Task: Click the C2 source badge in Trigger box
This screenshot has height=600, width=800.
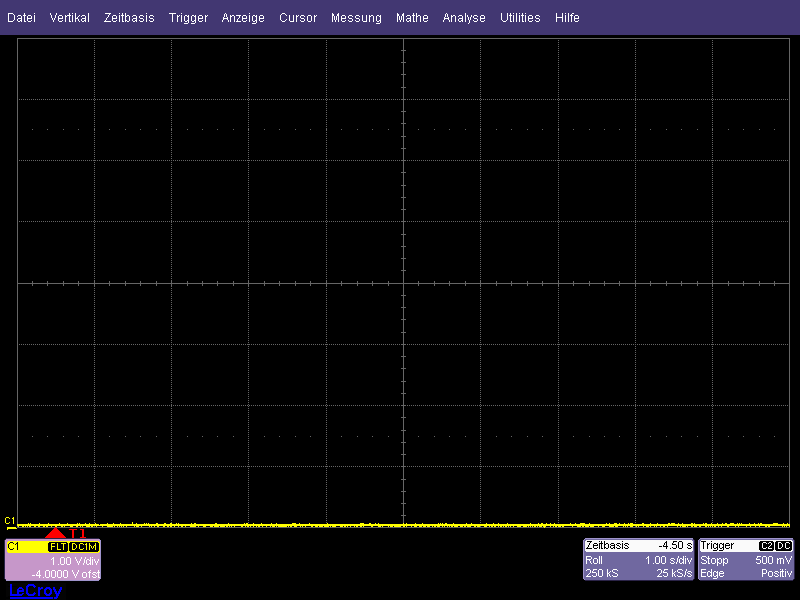Action: [x=766, y=546]
